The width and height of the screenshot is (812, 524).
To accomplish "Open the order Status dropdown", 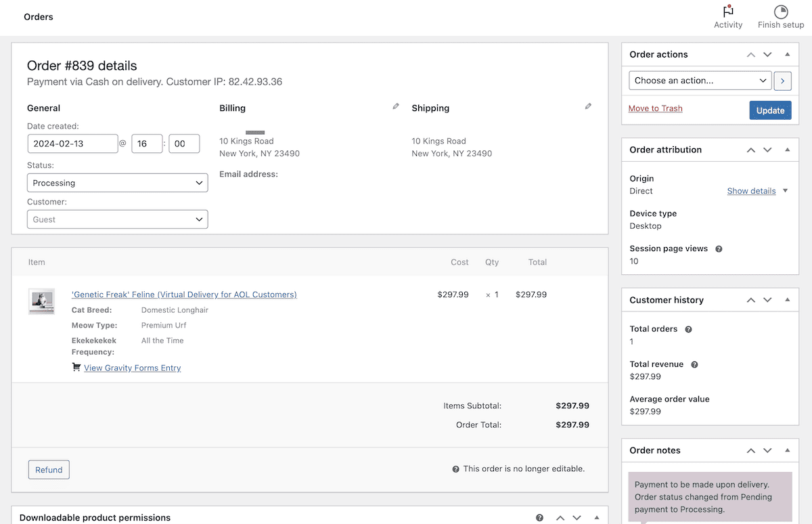I will coord(118,183).
